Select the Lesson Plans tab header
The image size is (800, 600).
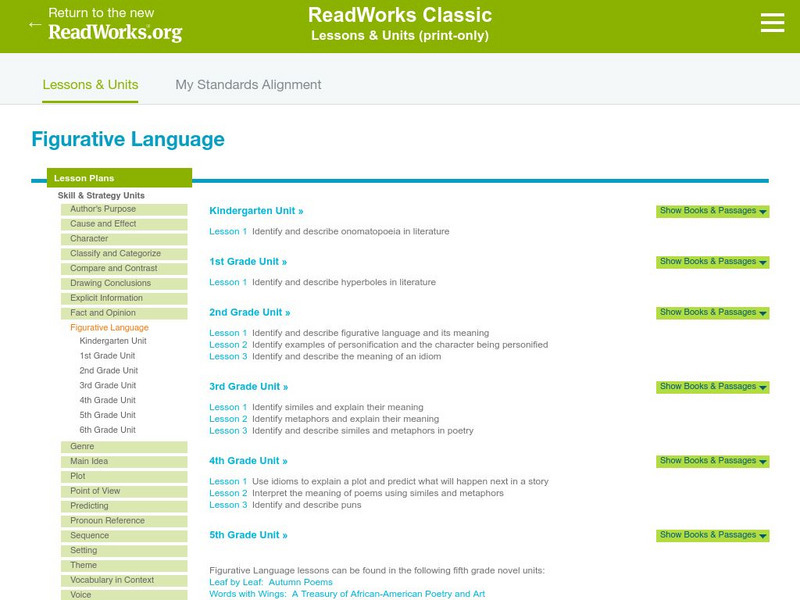tap(119, 178)
